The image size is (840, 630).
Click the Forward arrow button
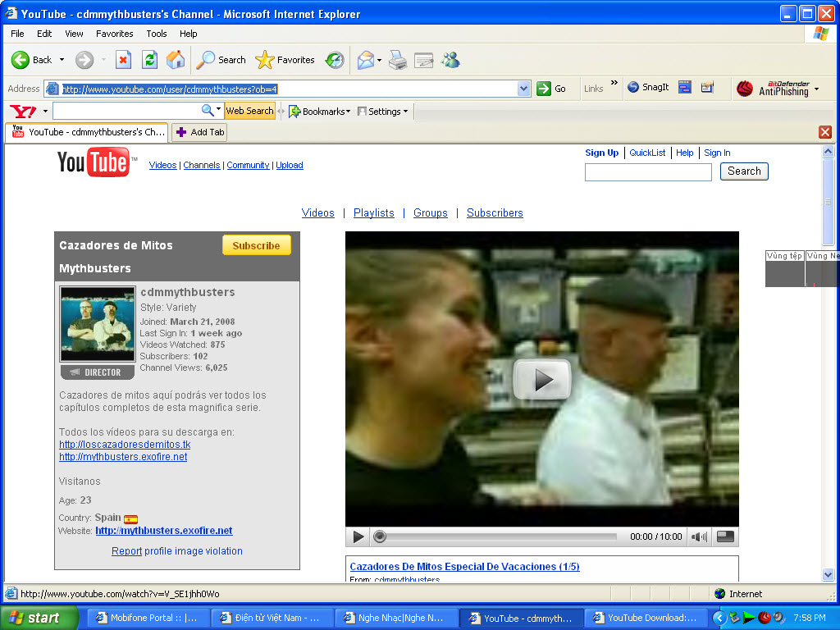point(84,60)
